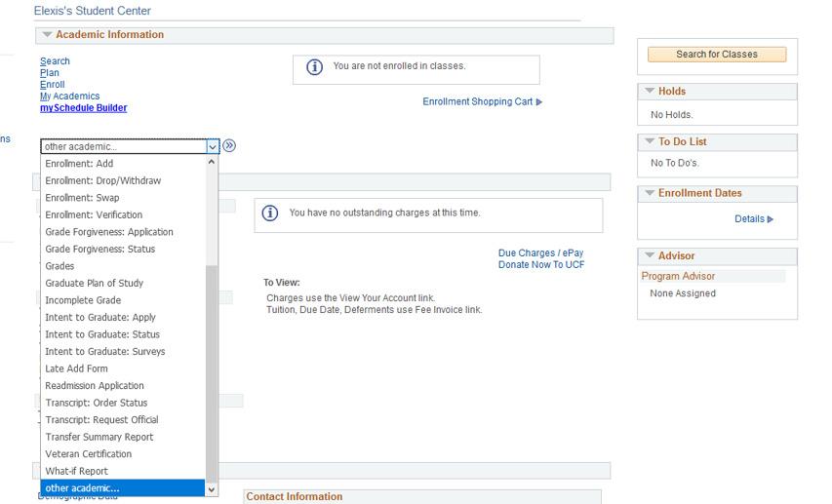Screen dimensions: 832x504
Task: Click Donate Now To UCF link
Action: 540,265
